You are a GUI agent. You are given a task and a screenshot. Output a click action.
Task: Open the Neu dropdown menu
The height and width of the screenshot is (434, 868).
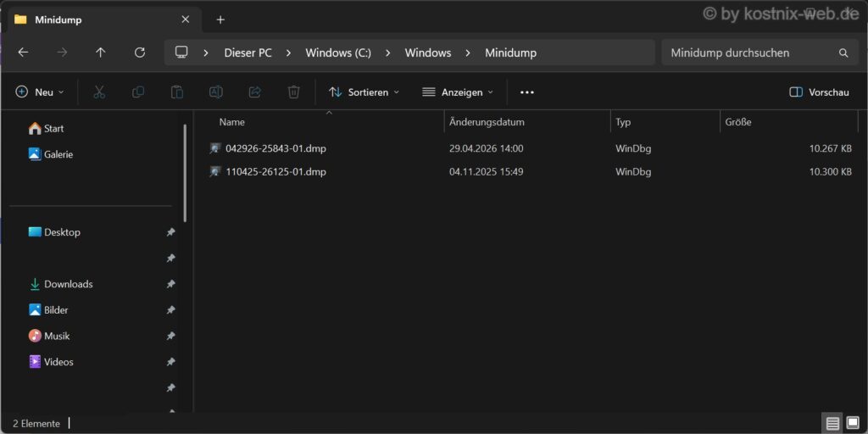pyautogui.click(x=39, y=92)
